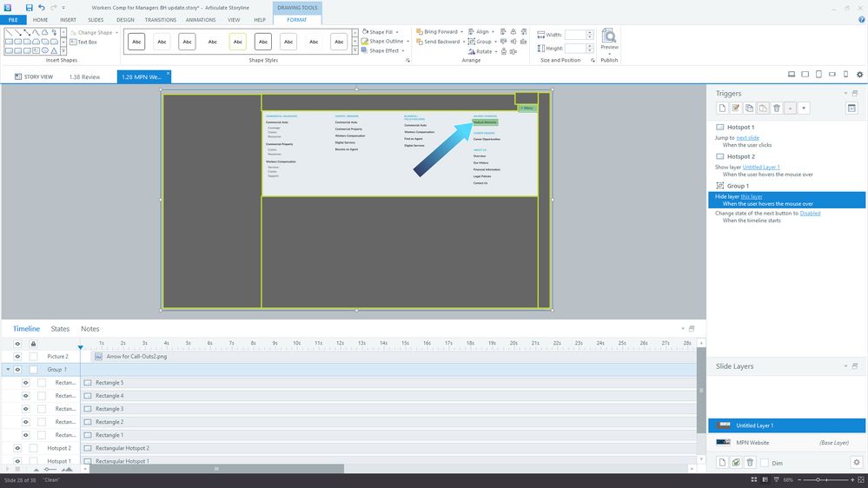Click the copy trigger icon
This screenshot has width=868, height=488.
click(x=749, y=108)
